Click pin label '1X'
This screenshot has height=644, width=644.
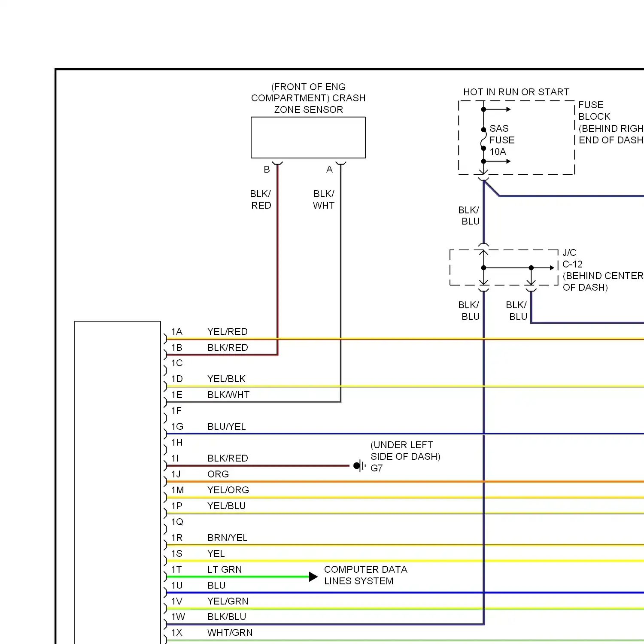177,633
